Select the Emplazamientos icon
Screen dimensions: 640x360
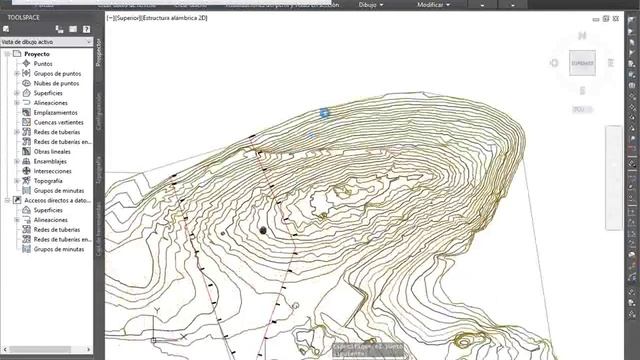coord(27,112)
